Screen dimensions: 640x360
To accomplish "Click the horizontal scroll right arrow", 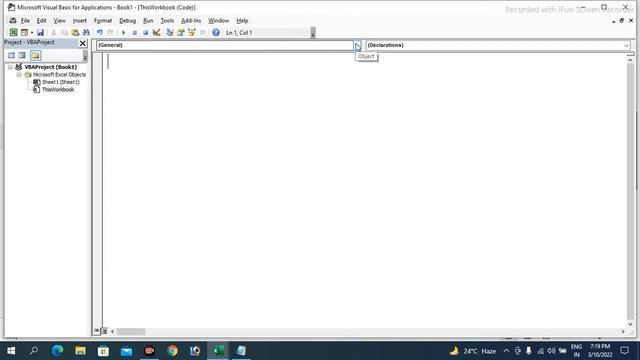I will coord(623,331).
